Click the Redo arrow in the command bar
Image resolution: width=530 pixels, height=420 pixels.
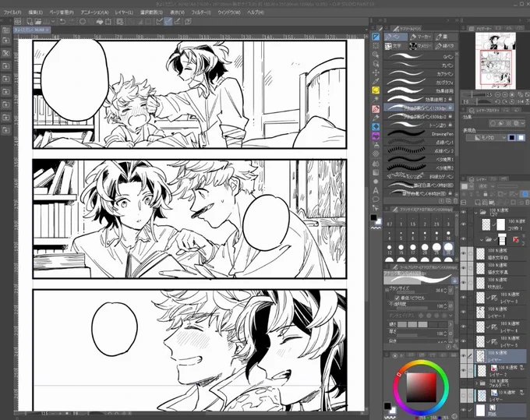click(72, 22)
